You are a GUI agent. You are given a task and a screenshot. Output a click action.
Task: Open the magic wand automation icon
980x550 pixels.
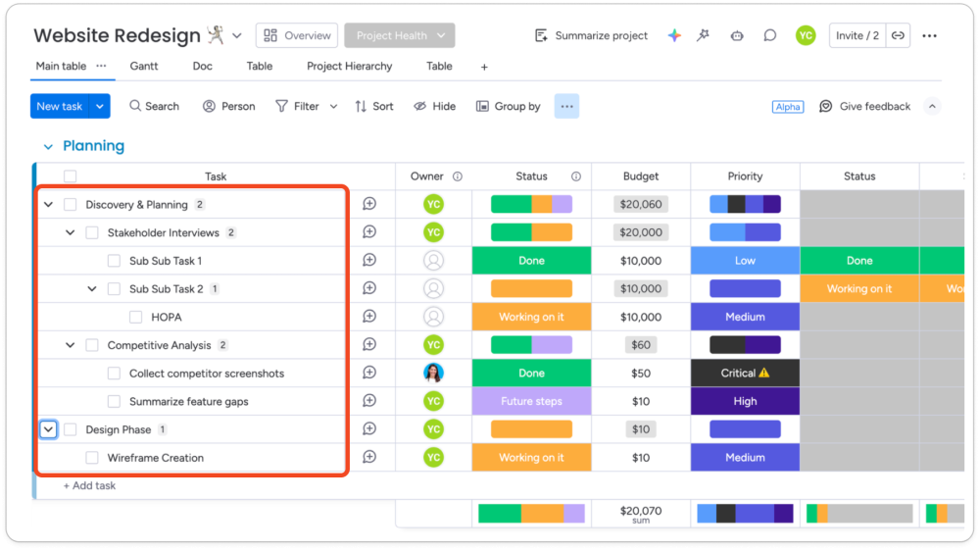point(703,35)
